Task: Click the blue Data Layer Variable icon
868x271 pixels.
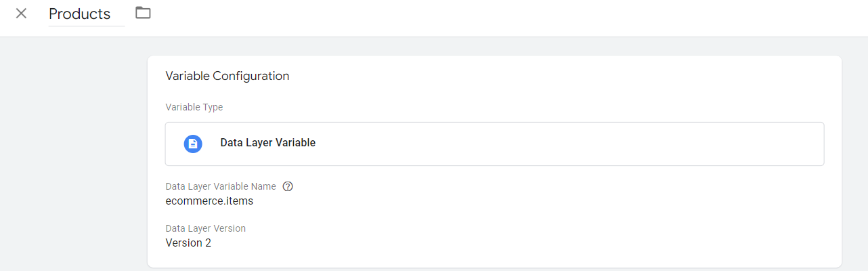Action: [x=193, y=144]
